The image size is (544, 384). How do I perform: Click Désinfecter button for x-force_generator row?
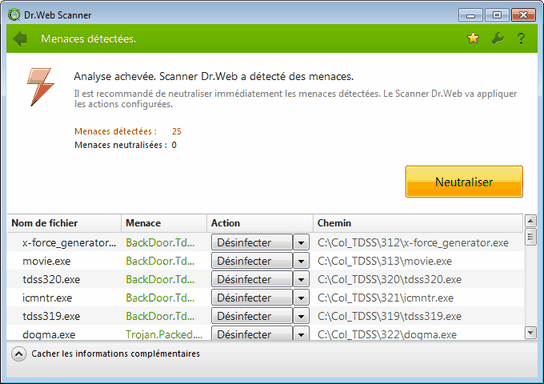click(x=252, y=242)
